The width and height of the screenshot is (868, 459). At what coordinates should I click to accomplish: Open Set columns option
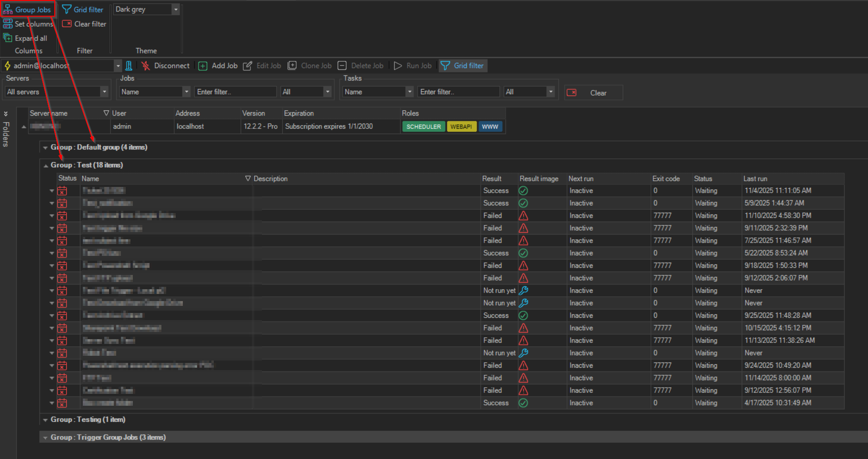click(x=28, y=24)
